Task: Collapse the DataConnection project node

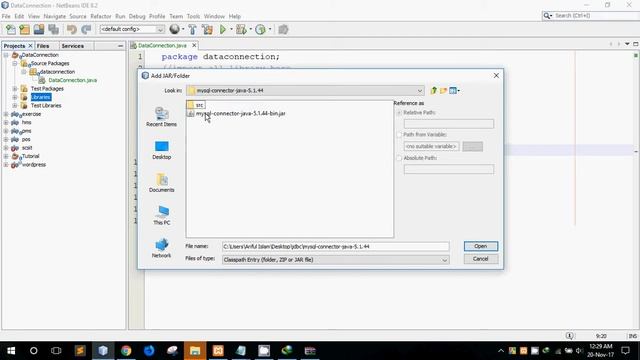Action: (x=6, y=55)
